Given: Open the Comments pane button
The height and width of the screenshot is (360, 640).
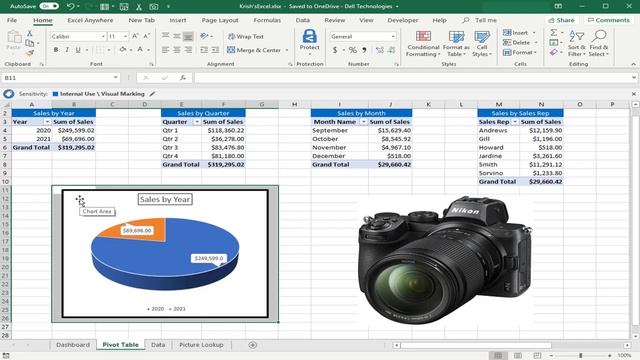Looking at the screenshot, I should pyautogui.click(x=609, y=20).
